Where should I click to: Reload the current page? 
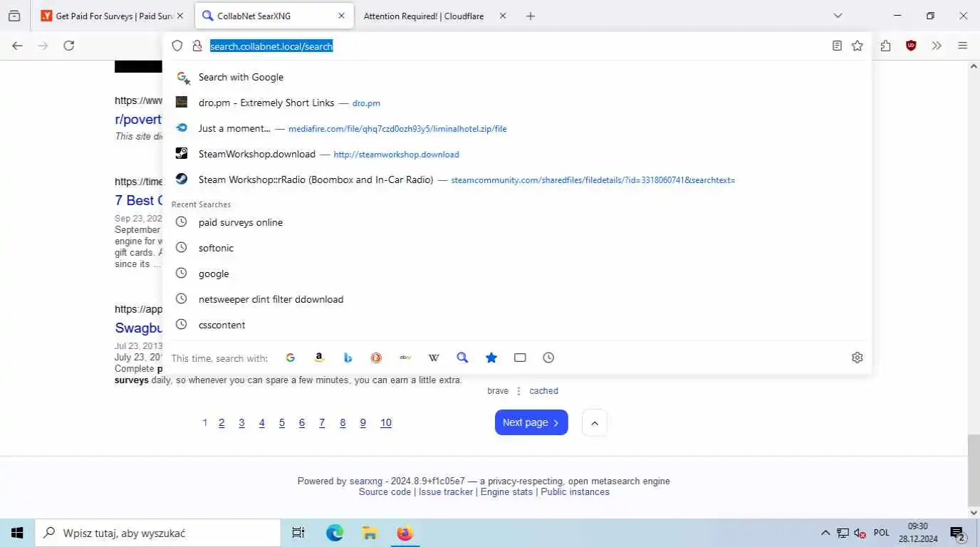click(69, 46)
